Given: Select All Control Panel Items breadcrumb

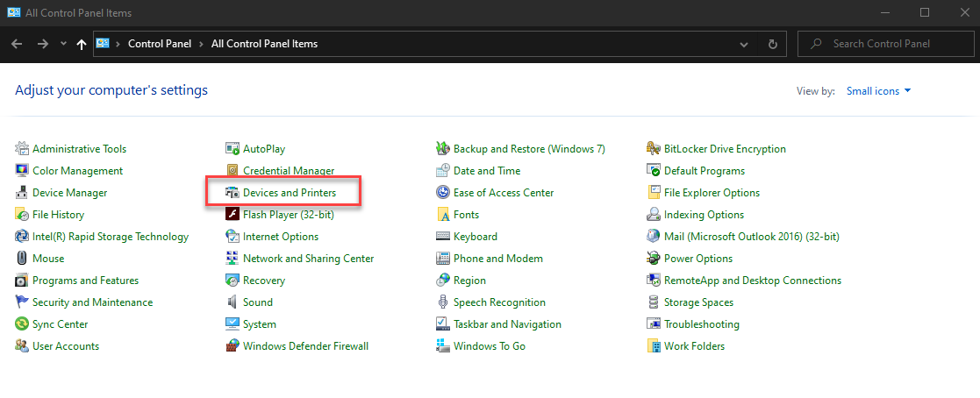Looking at the screenshot, I should [x=264, y=44].
